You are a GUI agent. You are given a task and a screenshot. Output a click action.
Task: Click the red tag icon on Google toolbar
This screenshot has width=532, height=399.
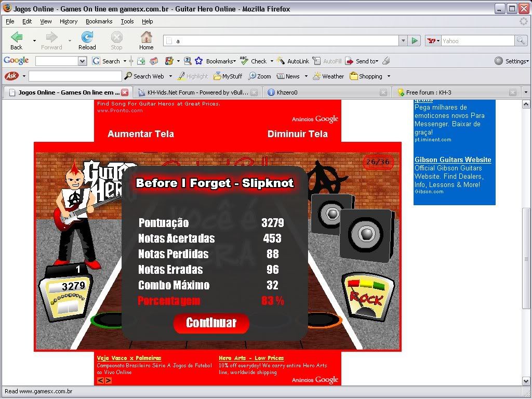[154, 61]
